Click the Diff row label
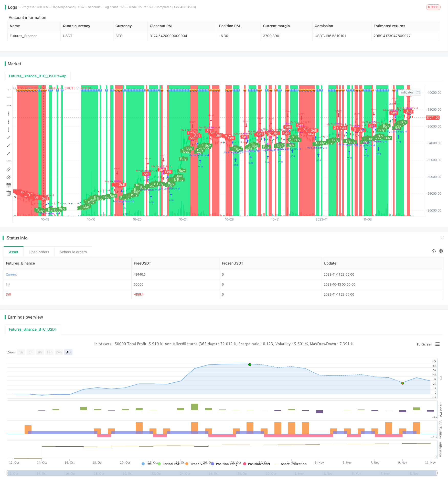The height and width of the screenshot is (483, 448). click(x=8, y=294)
